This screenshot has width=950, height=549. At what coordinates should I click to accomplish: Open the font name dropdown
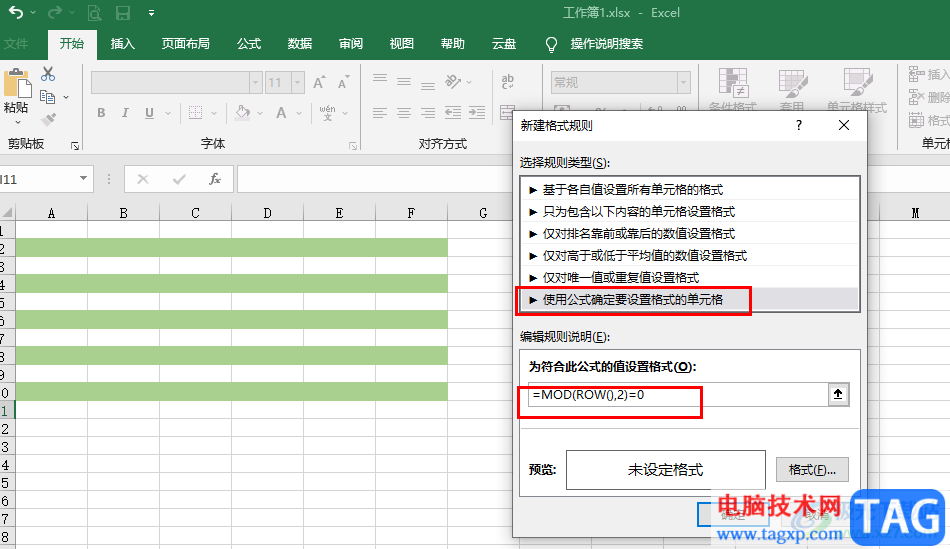pos(255,82)
